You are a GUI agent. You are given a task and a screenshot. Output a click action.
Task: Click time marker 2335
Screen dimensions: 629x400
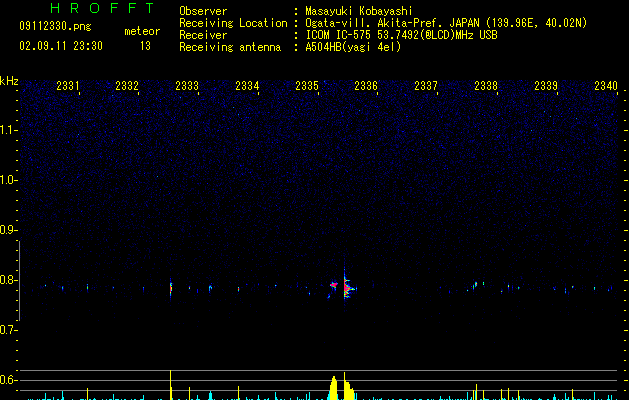(x=307, y=85)
